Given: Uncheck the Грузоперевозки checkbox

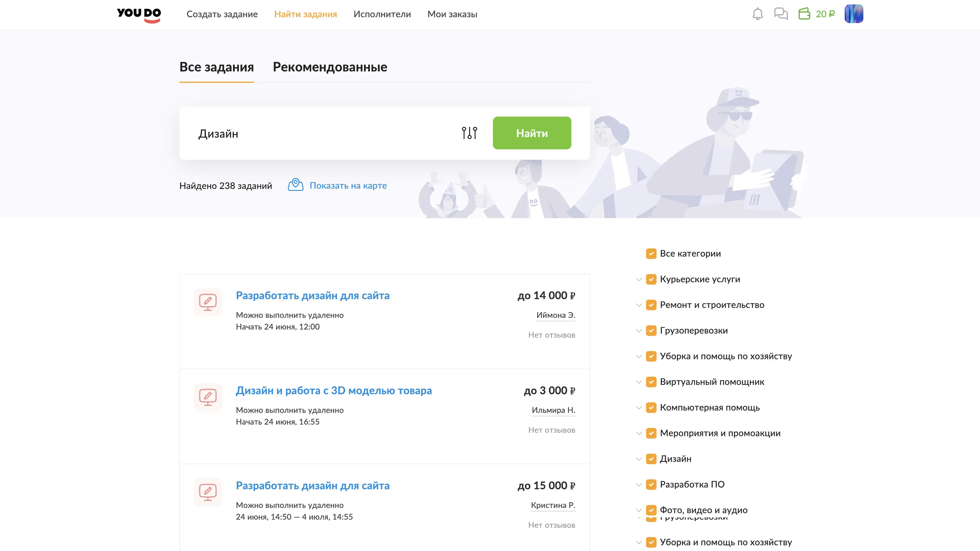Looking at the screenshot, I should coord(651,331).
